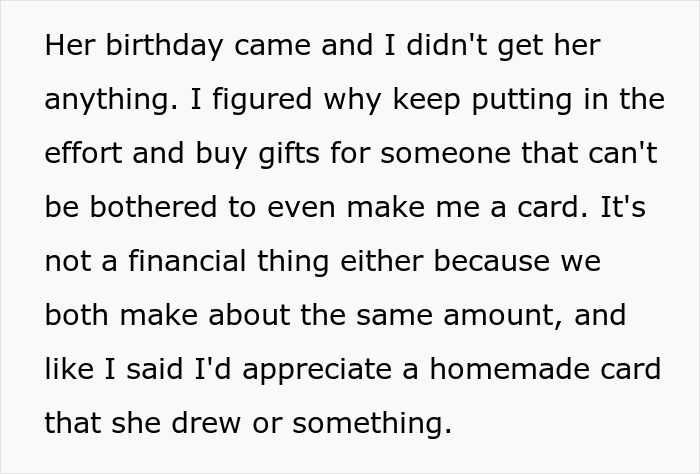Click the word "like" starting the seventh line

click(66, 368)
